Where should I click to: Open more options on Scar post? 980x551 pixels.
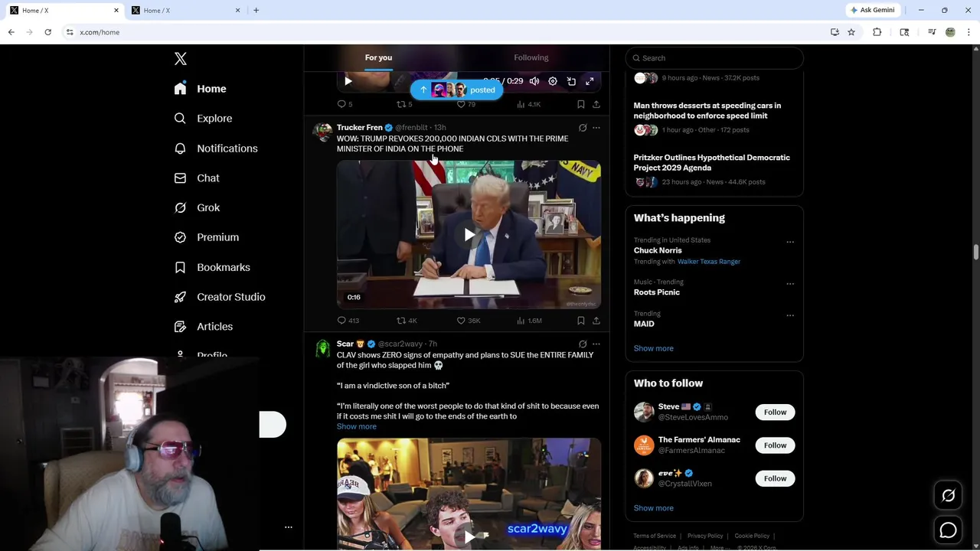coord(596,344)
